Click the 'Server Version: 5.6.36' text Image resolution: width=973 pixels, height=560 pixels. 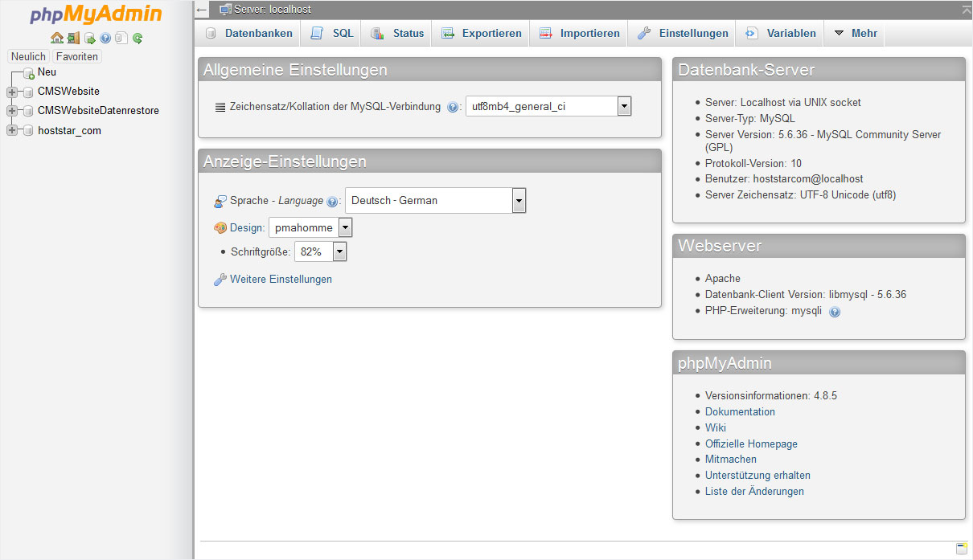[755, 135]
